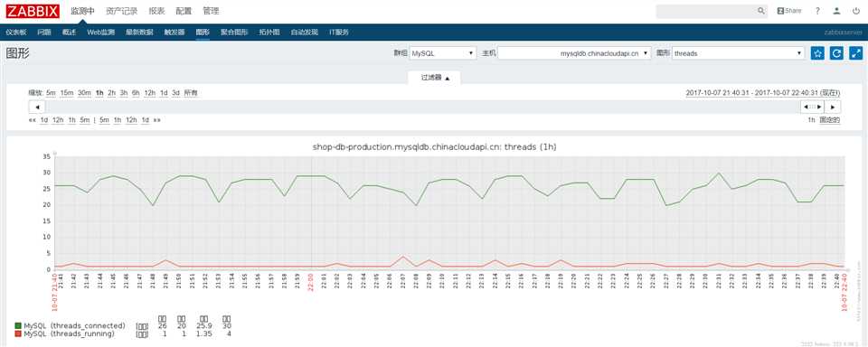Screen dimensions: 868x347
Task: Set zoom to 6h
Action: [x=136, y=93]
